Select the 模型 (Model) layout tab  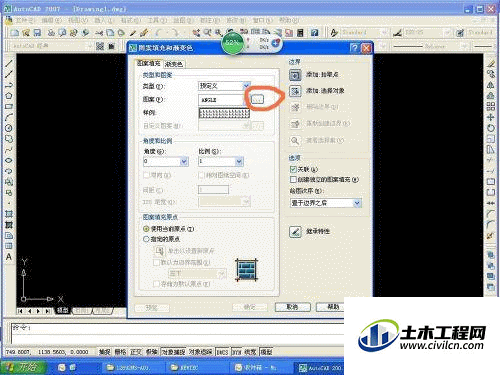(62, 310)
